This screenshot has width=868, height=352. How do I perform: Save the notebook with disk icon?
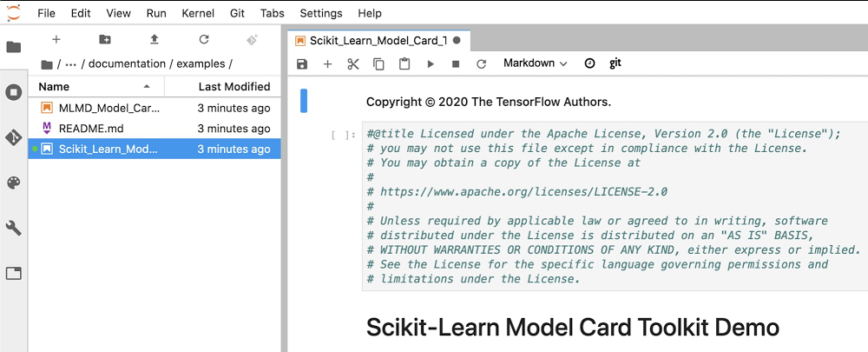302,64
